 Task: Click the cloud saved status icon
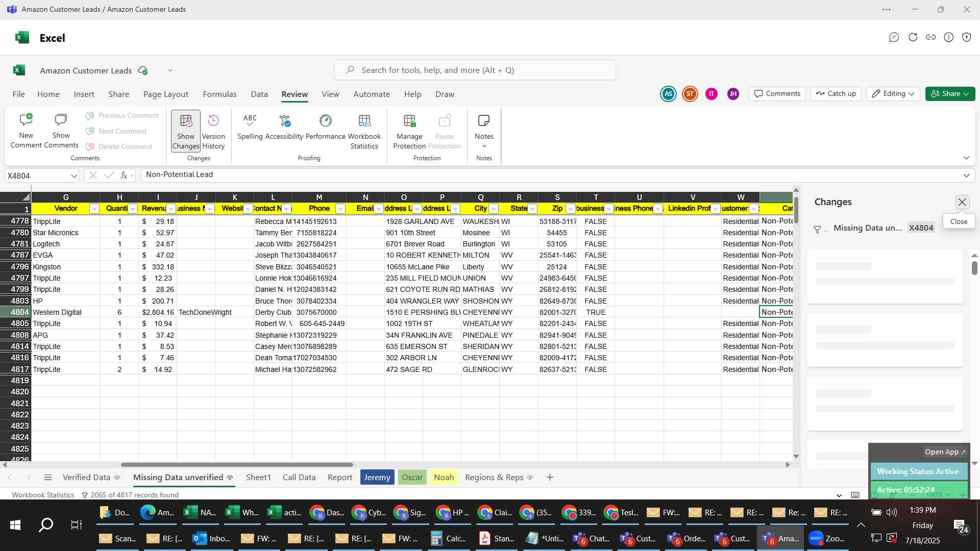(143, 70)
